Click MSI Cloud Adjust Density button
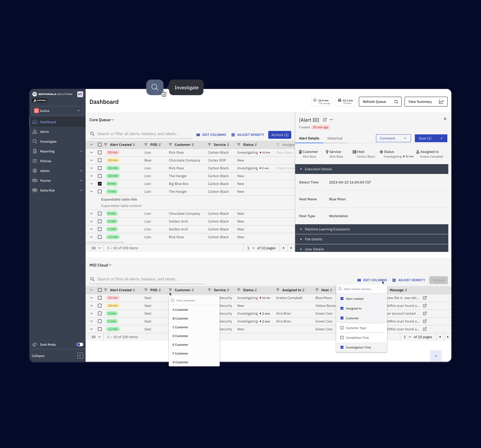 [x=408, y=280]
